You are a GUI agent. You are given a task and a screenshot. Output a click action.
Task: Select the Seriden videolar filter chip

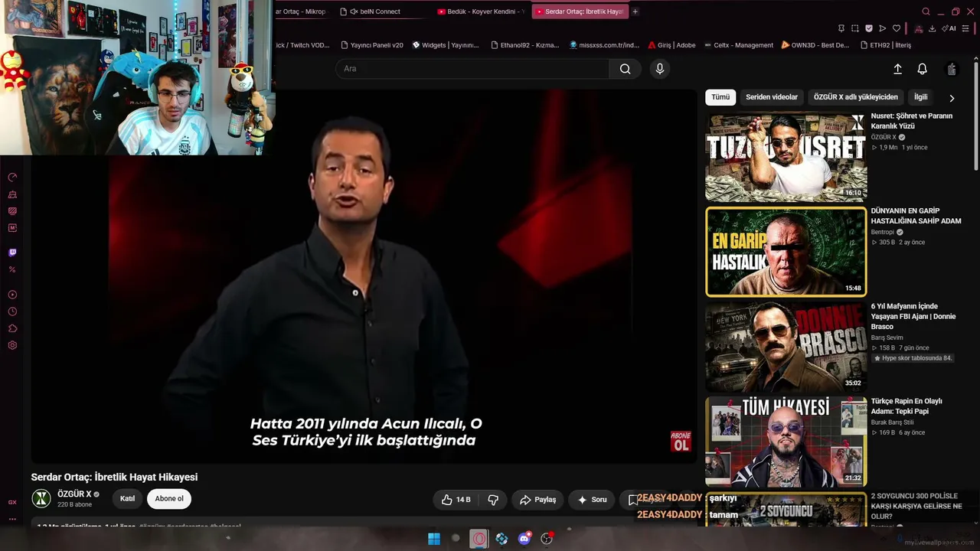pos(772,97)
